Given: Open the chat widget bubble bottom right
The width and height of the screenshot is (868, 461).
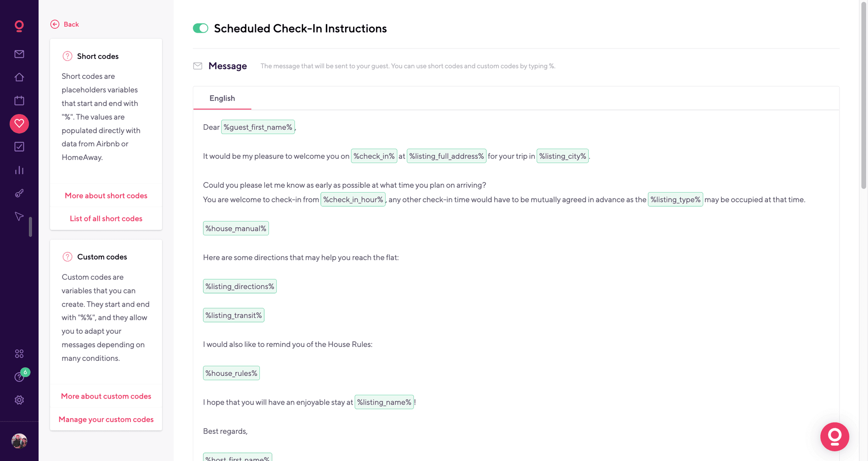Looking at the screenshot, I should (x=835, y=436).
